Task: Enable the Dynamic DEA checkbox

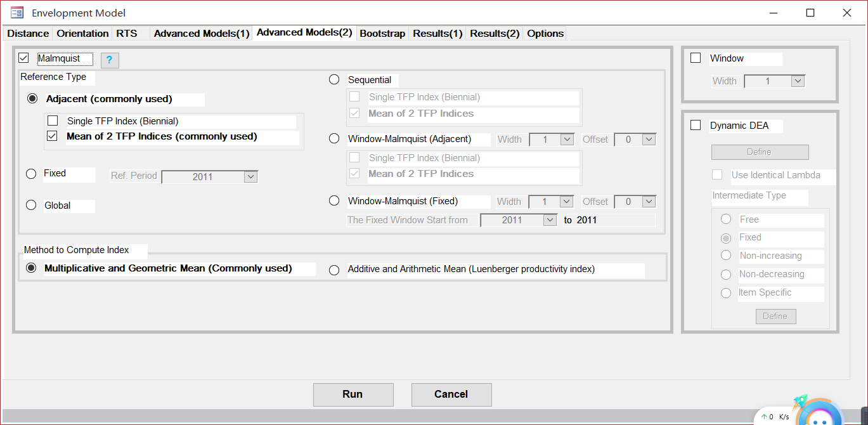Action: 695,125
